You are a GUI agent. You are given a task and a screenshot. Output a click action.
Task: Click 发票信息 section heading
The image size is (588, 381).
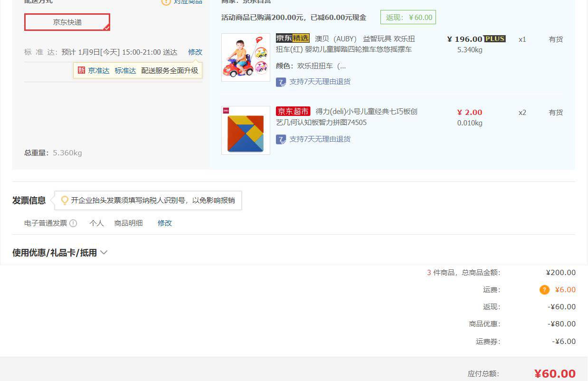click(x=29, y=200)
